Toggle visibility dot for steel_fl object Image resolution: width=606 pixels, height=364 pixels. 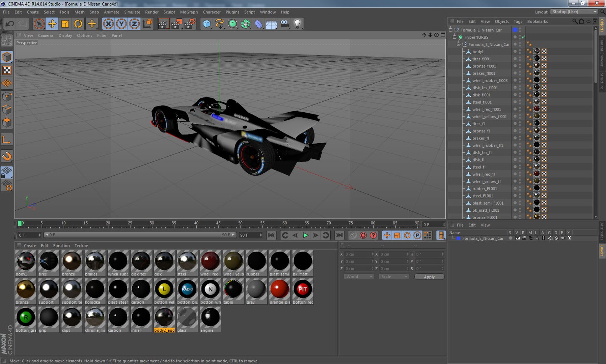(x=515, y=167)
